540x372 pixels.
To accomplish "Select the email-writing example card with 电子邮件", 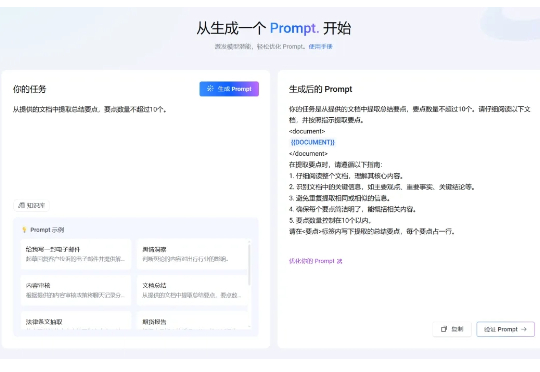I will click(x=76, y=254).
